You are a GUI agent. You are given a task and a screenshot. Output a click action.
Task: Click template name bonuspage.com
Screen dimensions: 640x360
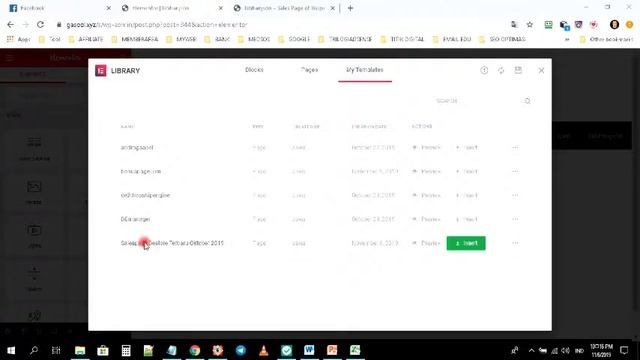click(x=141, y=171)
